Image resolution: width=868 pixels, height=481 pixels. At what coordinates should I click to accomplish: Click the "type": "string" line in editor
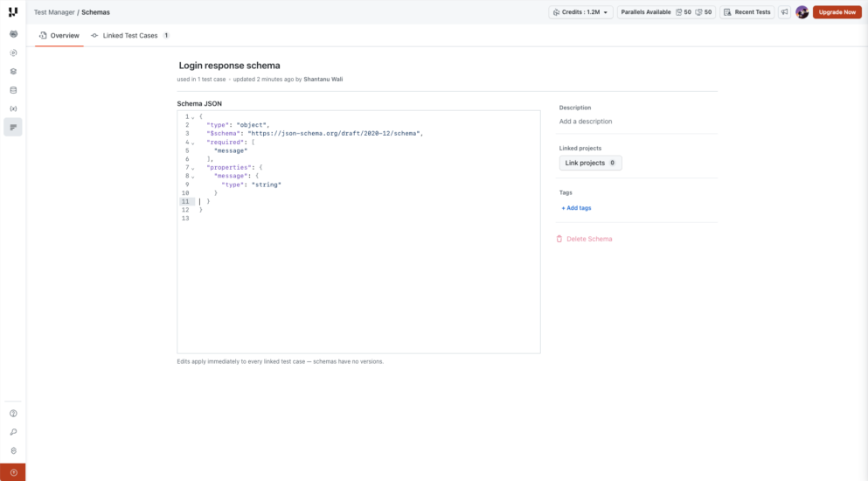click(252, 185)
